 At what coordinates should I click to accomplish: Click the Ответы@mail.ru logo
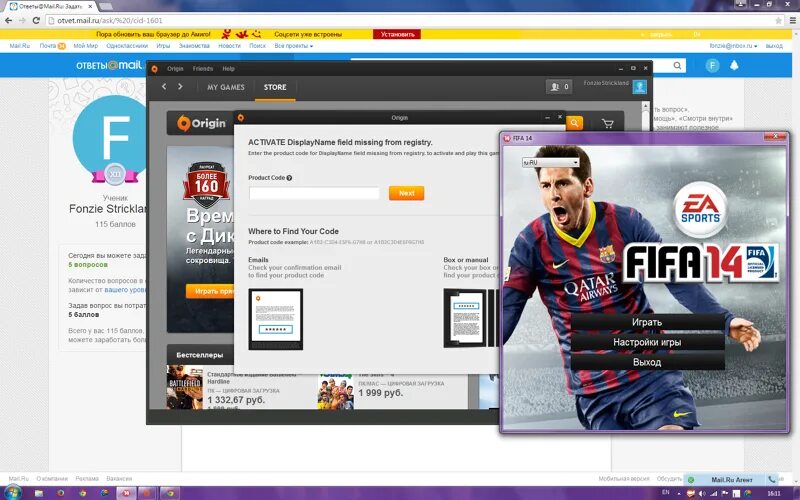[x=109, y=65]
